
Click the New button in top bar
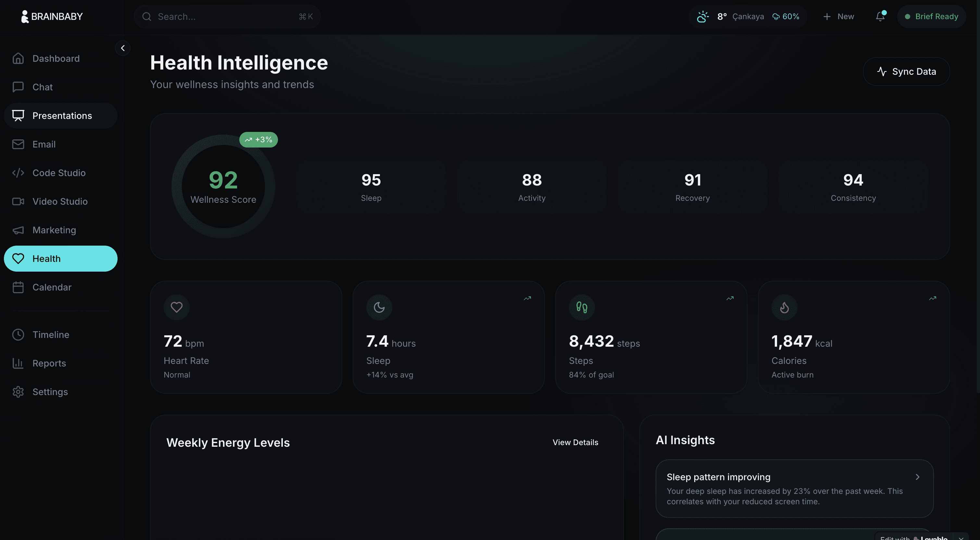coord(838,16)
